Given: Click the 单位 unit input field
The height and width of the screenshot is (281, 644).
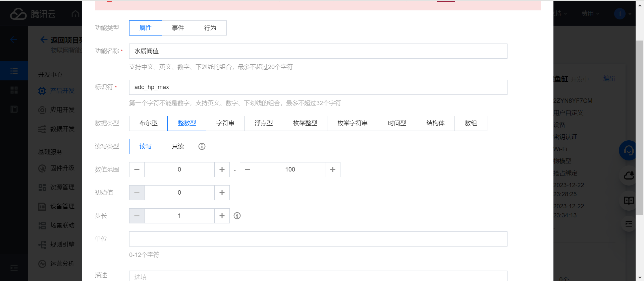Looking at the screenshot, I should 318,239.
